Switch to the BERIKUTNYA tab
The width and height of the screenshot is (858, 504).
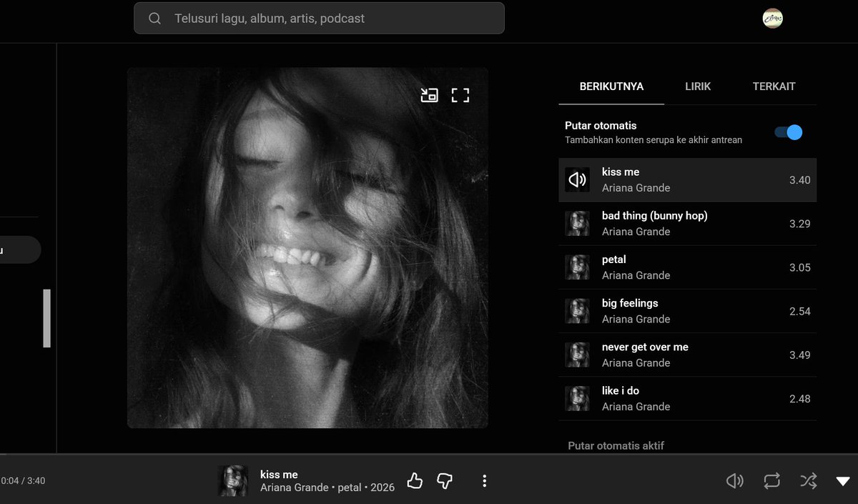[611, 87]
